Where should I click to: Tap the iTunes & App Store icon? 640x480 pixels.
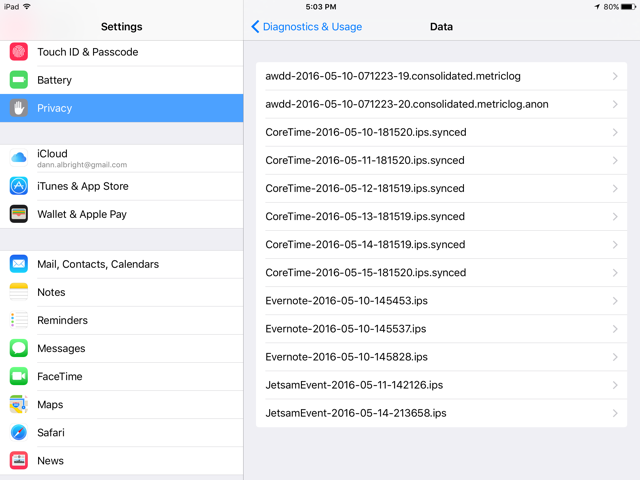[x=19, y=186]
